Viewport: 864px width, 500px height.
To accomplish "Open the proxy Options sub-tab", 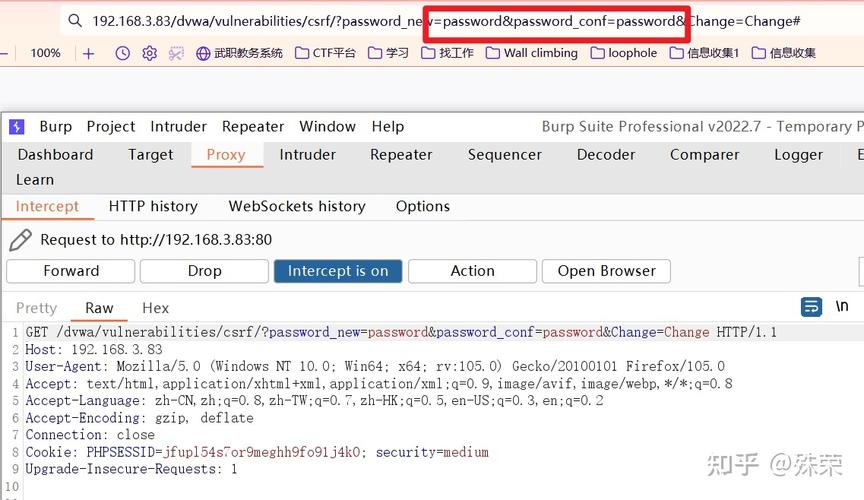I will pyautogui.click(x=423, y=207).
